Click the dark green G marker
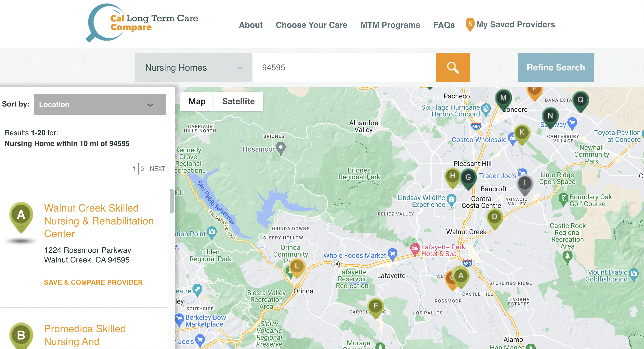644x349 pixels. (x=468, y=178)
